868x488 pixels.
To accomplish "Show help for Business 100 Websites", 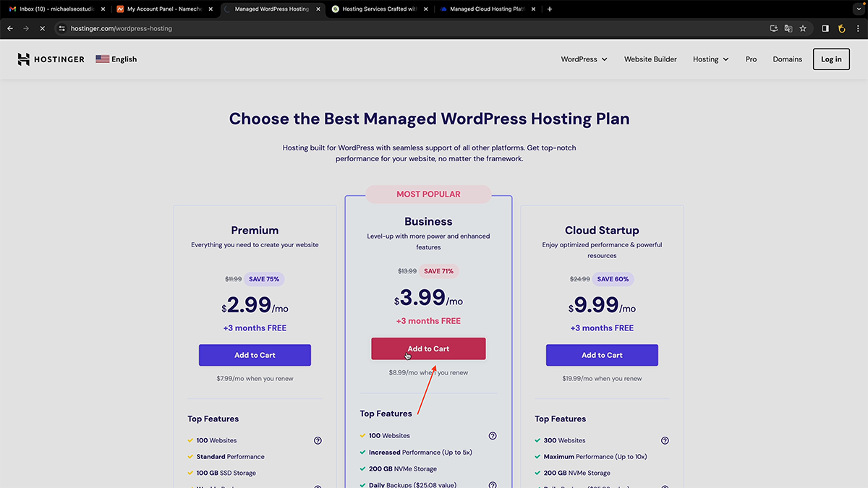I will 493,436.
